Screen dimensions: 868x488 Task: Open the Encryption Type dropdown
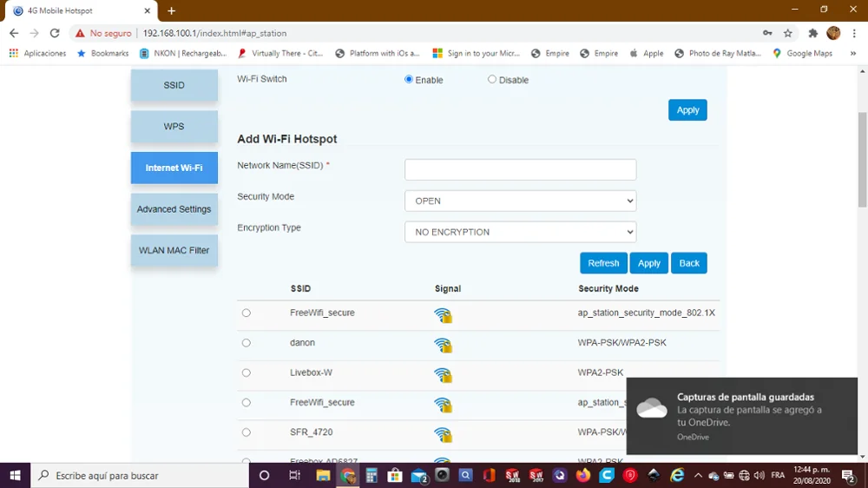(520, 232)
